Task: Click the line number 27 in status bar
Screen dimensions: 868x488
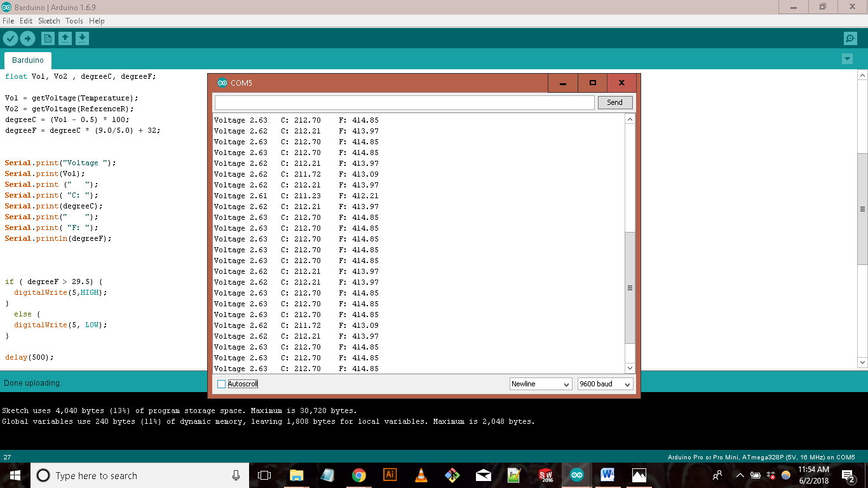Action: click(8, 457)
